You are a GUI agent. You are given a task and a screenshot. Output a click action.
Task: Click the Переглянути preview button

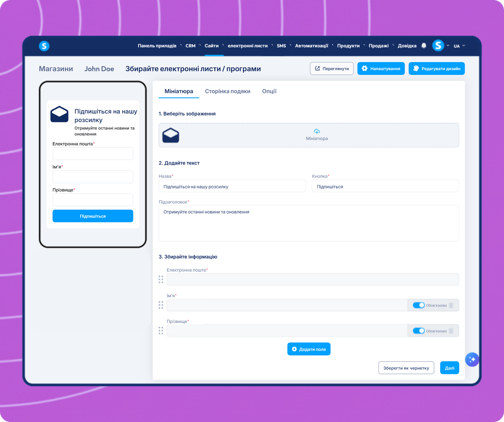pos(332,68)
